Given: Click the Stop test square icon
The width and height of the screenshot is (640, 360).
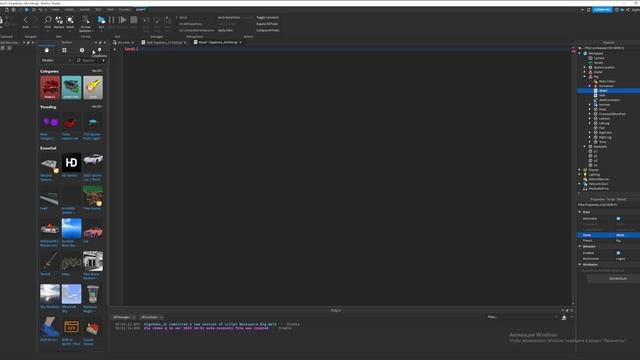Looking at the screenshot, I should 133,20.
